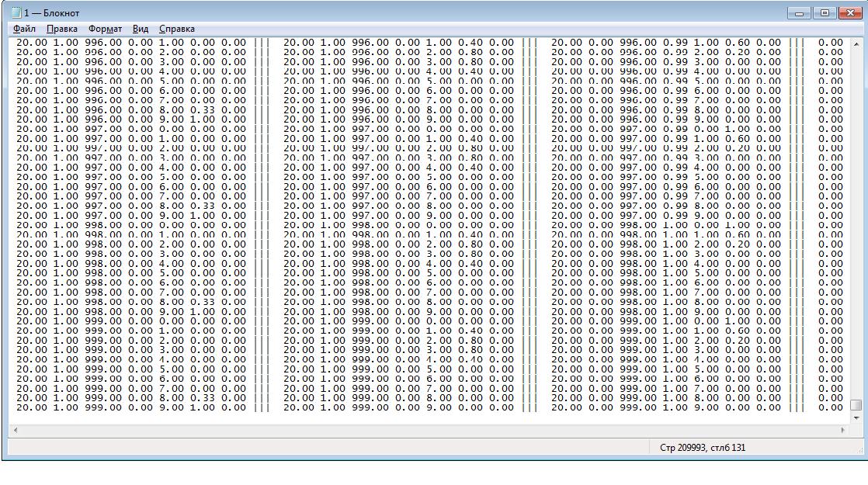
Task: Click the Notepad icon in the title bar
Action: [16, 13]
